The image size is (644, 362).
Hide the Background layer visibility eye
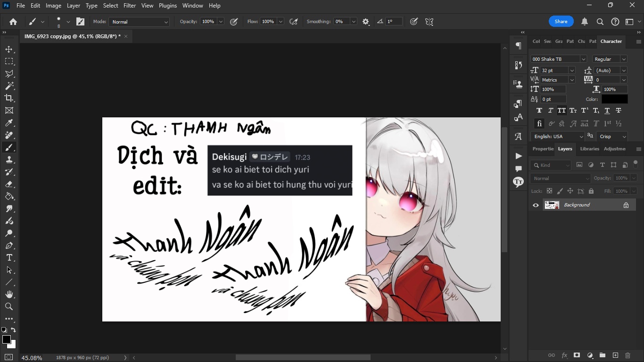pos(536,205)
